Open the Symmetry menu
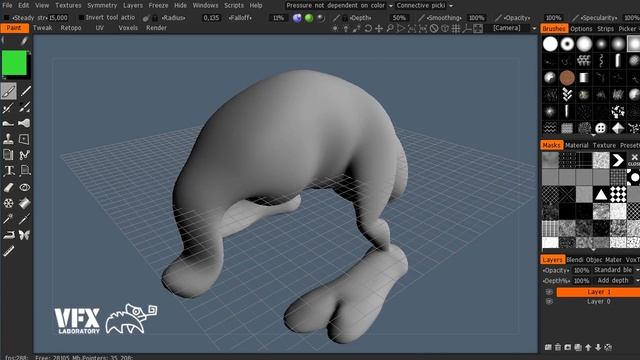640x360 pixels. tap(102, 6)
